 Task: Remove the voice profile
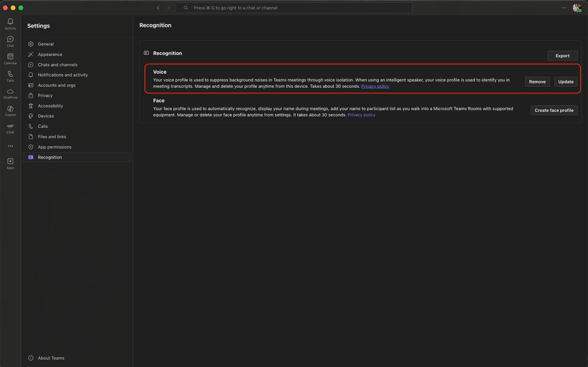537,82
